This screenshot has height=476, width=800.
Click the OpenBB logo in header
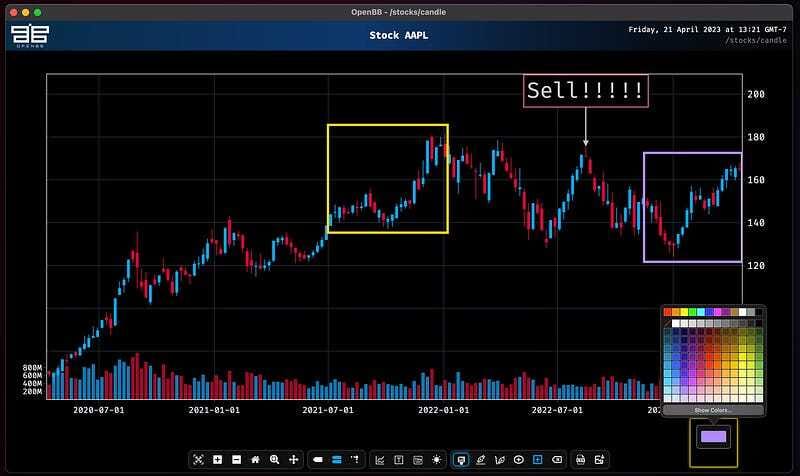click(x=30, y=36)
